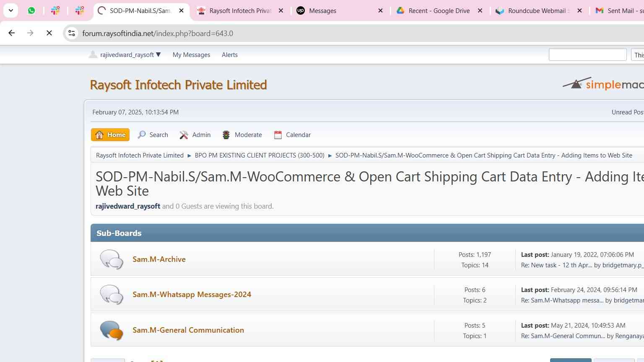Click the Sam.M-Archive board icon

[x=111, y=259]
